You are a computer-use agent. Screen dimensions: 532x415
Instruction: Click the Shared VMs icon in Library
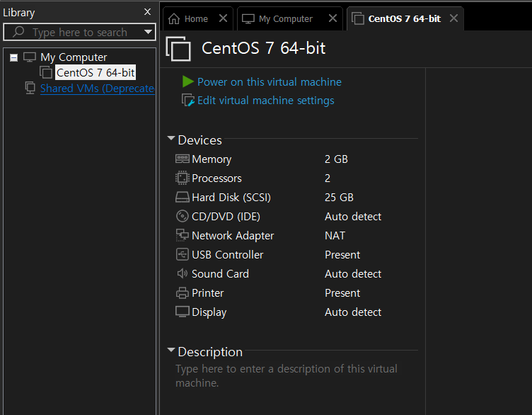coord(30,88)
